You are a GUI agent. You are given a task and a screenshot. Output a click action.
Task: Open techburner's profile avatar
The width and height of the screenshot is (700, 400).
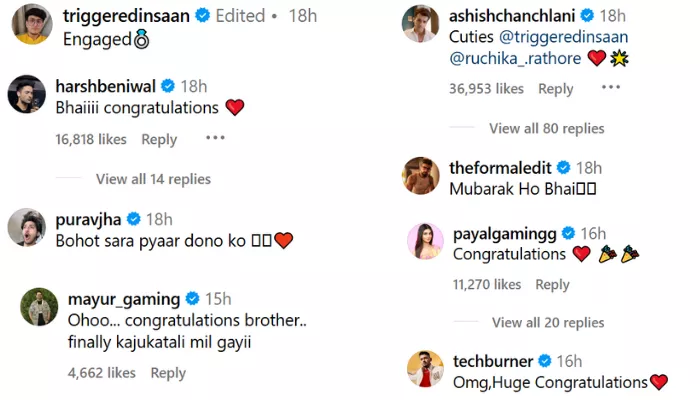pyautogui.click(x=424, y=369)
